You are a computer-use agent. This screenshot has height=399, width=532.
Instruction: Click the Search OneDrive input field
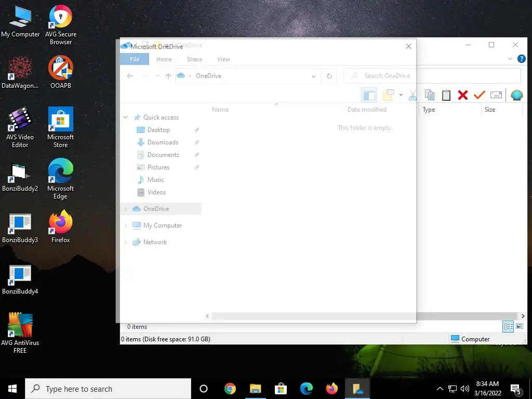[x=432, y=76]
